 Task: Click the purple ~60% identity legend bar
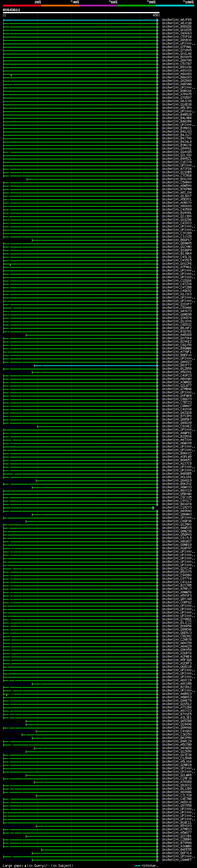pyautogui.click(x=98, y=6)
